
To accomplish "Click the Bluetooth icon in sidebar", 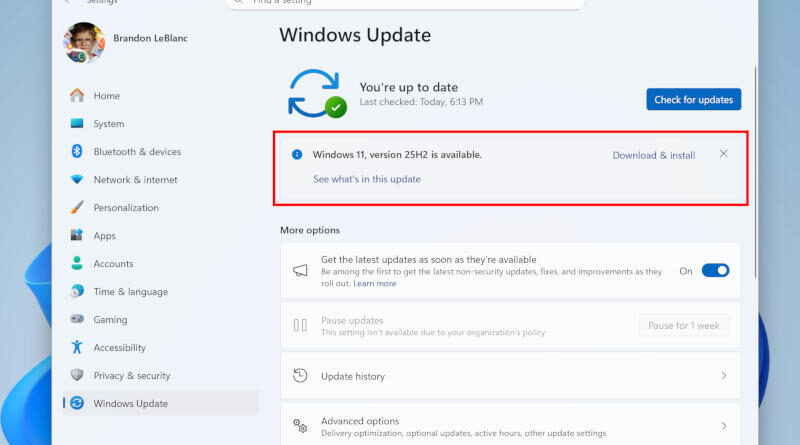I will click(77, 151).
